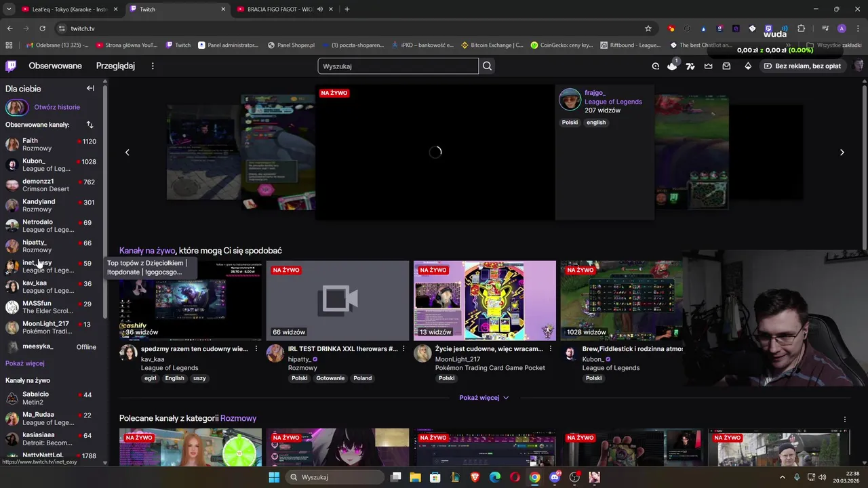Expand Pokaż więcej below recommended live channels
This screenshot has width=868, height=488.
point(484,398)
